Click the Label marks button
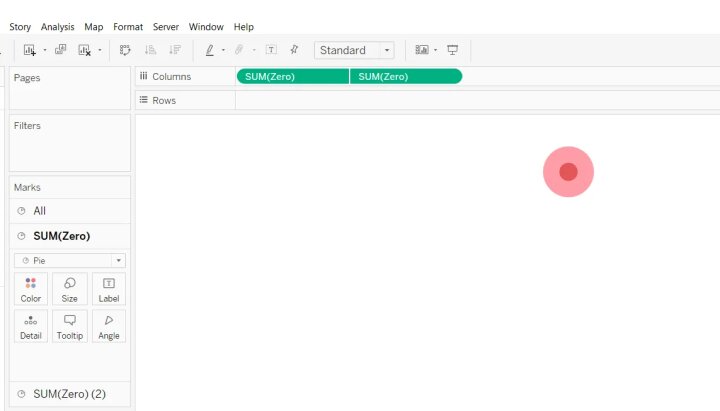 [x=109, y=289]
